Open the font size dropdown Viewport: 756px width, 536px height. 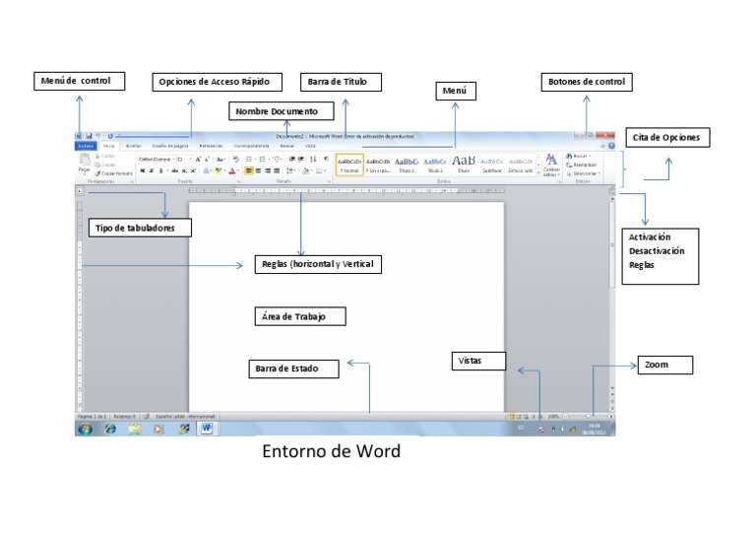pos(184,159)
